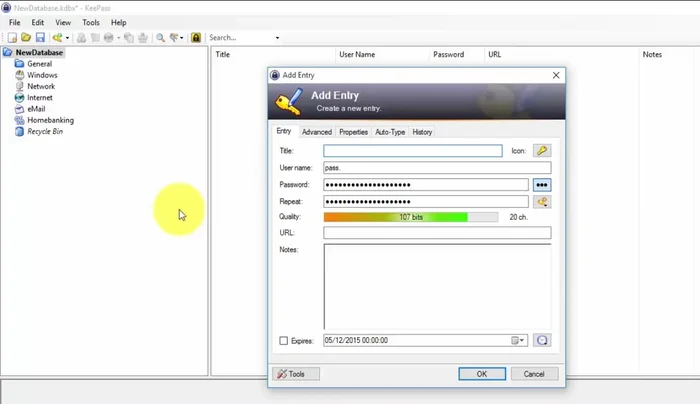Click the entry icon picker key button
Image resolution: width=700 pixels, height=404 pixels.
(x=541, y=151)
